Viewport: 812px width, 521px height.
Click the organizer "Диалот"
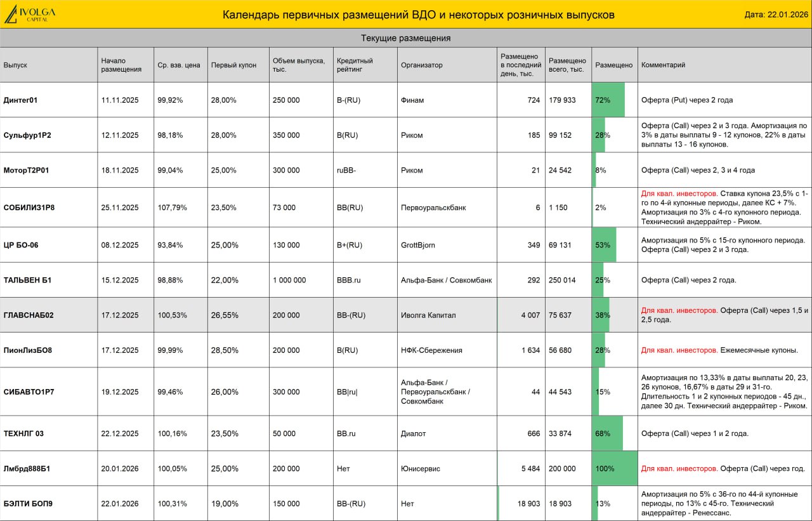(414, 433)
